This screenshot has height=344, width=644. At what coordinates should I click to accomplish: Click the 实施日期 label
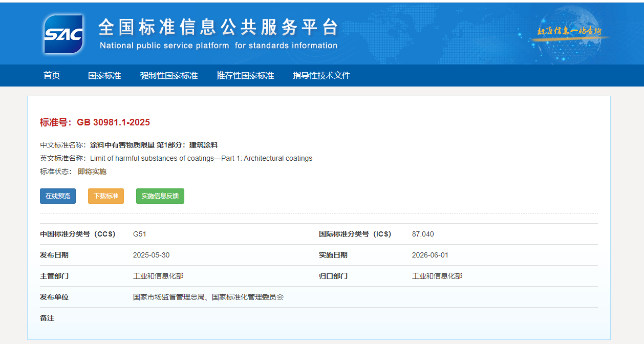pos(333,255)
